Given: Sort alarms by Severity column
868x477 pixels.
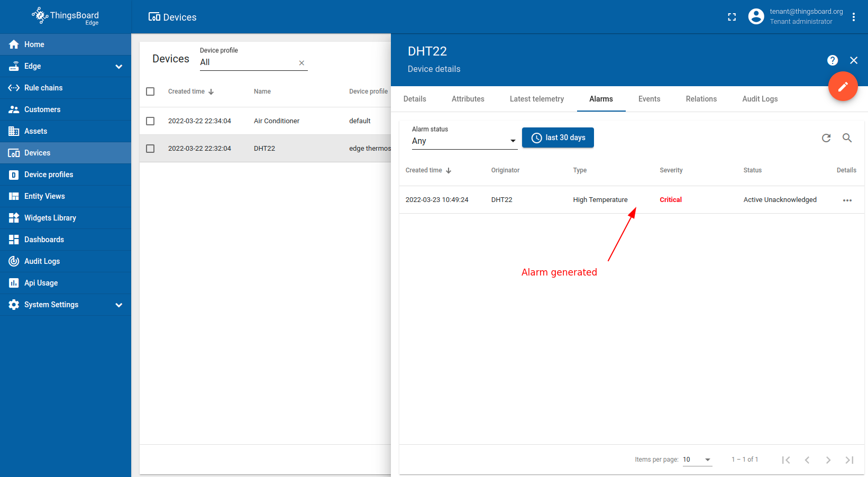Looking at the screenshot, I should (671, 170).
